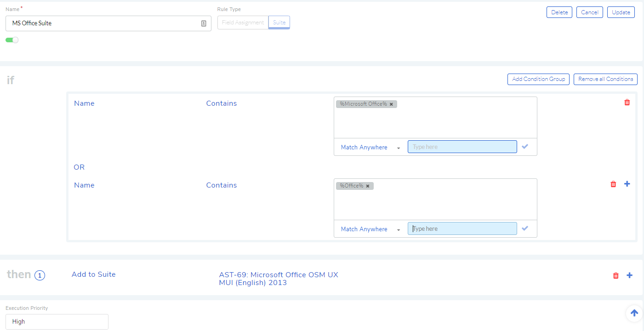Click the Add to Suite action
The width and height of the screenshot is (644, 331).
click(94, 274)
